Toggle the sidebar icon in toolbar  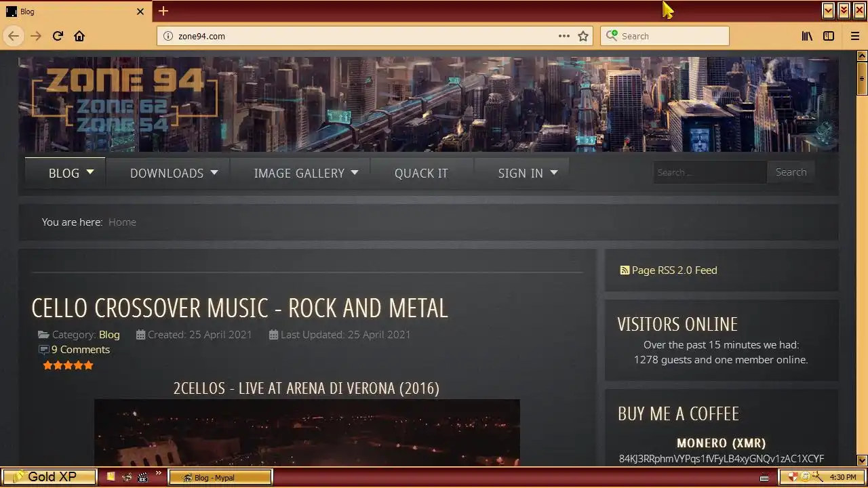point(829,36)
